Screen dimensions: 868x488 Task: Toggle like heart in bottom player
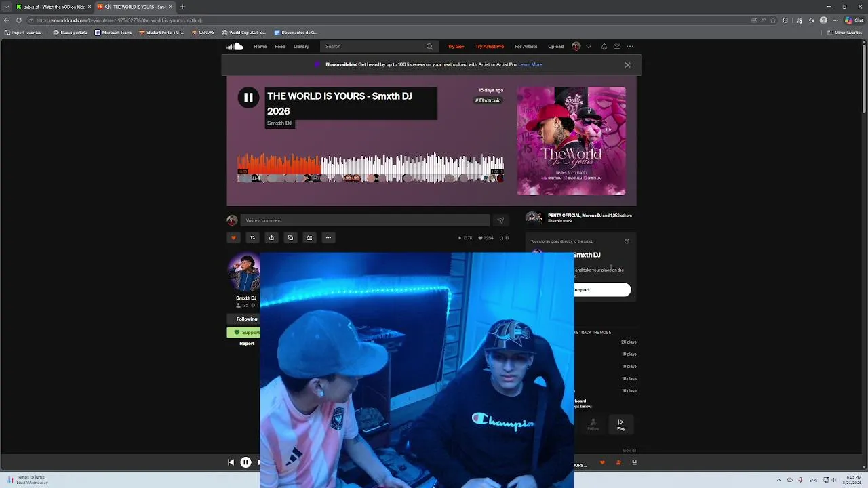602,463
